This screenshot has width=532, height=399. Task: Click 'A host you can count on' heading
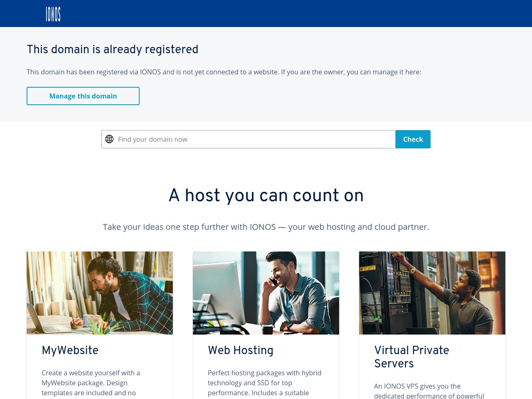pos(266,195)
